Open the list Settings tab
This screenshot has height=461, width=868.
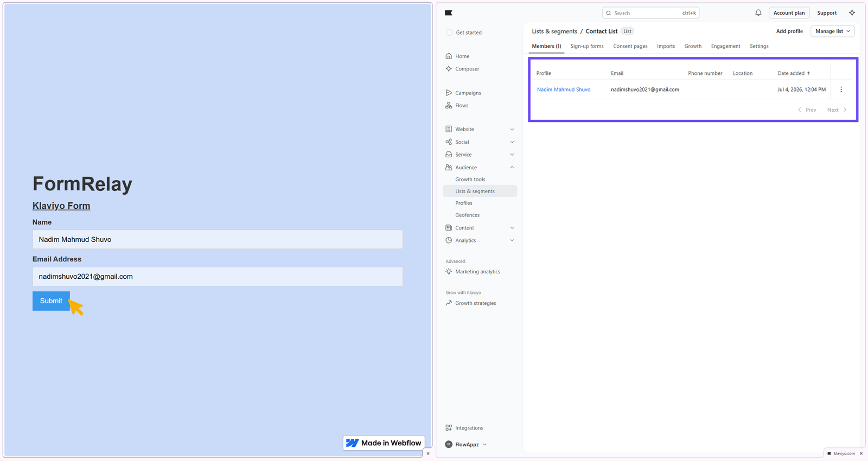coord(759,46)
